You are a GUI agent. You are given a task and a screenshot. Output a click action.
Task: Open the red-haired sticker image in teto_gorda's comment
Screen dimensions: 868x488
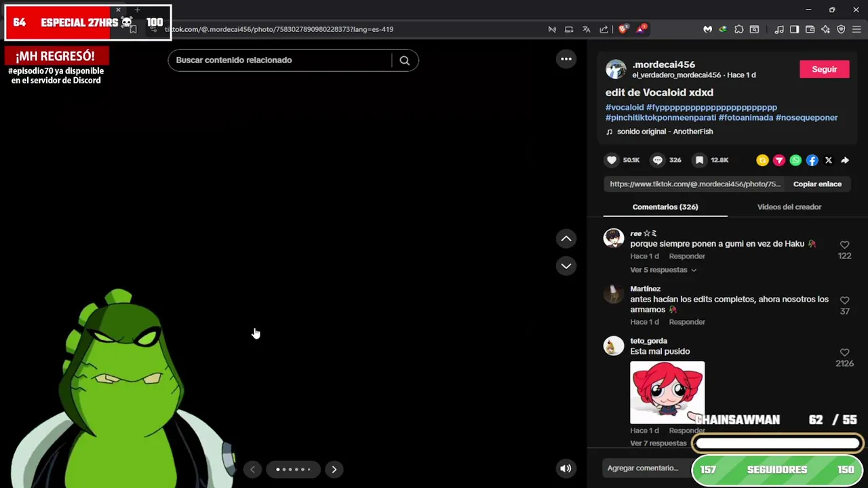click(x=667, y=392)
